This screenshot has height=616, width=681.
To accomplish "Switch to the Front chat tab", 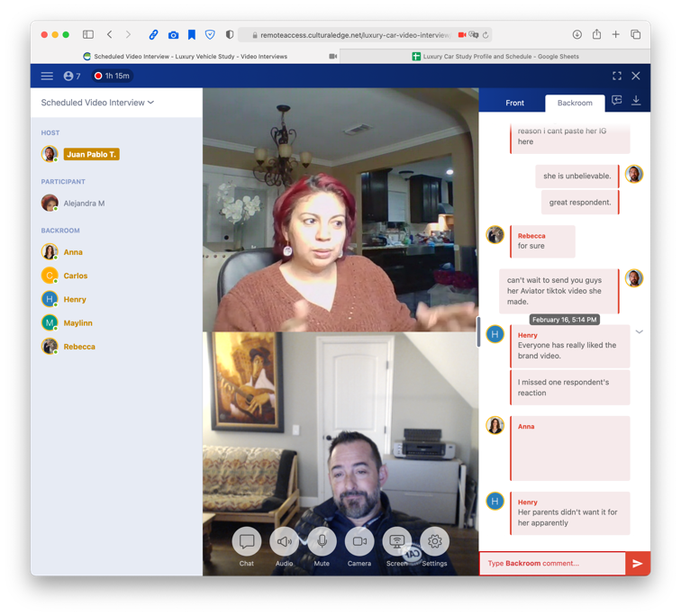I will coord(514,103).
